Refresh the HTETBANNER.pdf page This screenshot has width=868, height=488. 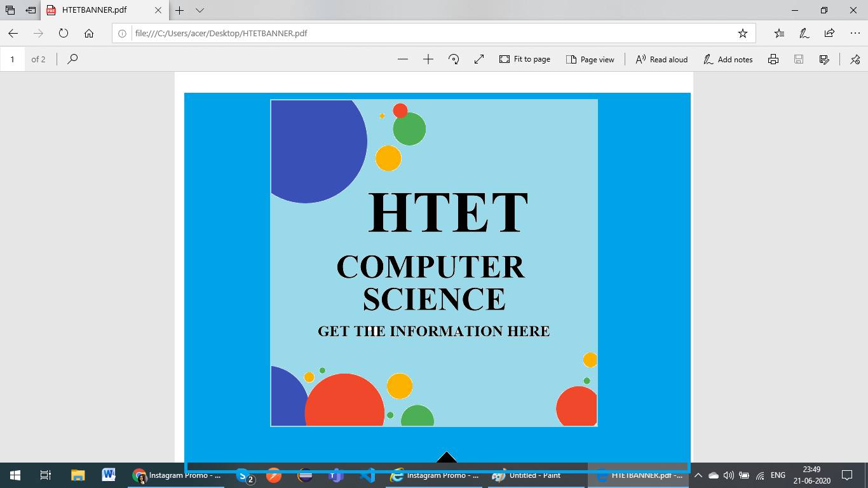(64, 33)
